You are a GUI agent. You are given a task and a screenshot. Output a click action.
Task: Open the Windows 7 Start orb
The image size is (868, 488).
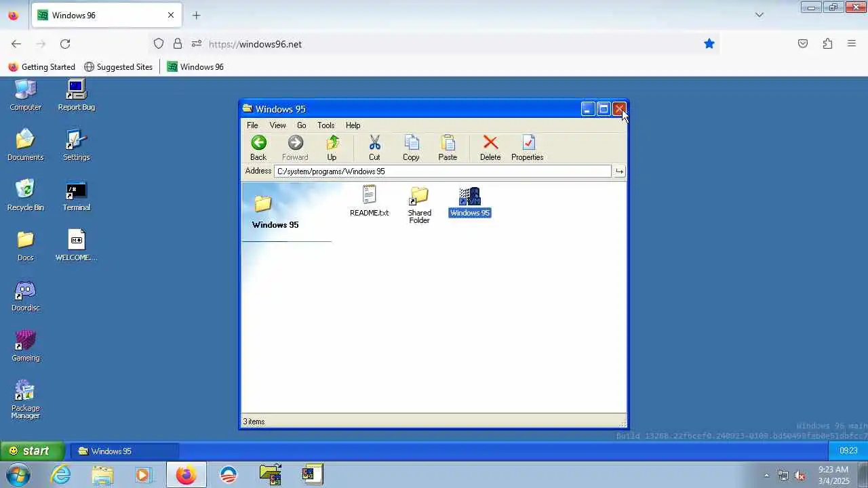pos(18,474)
